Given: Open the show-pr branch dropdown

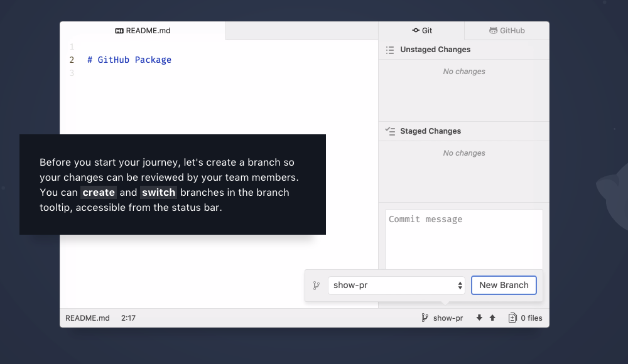Looking at the screenshot, I should tap(396, 285).
